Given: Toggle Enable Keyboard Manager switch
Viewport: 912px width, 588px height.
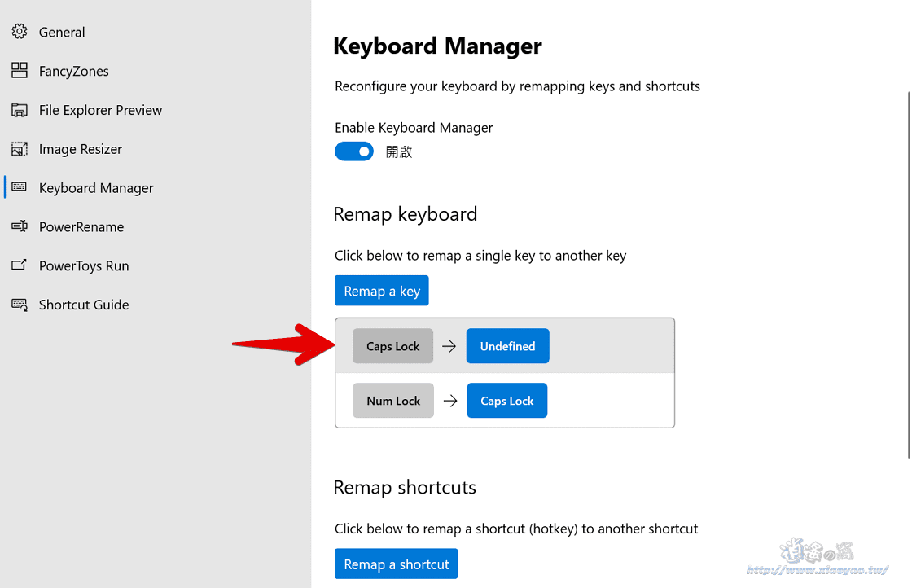Looking at the screenshot, I should [353, 151].
